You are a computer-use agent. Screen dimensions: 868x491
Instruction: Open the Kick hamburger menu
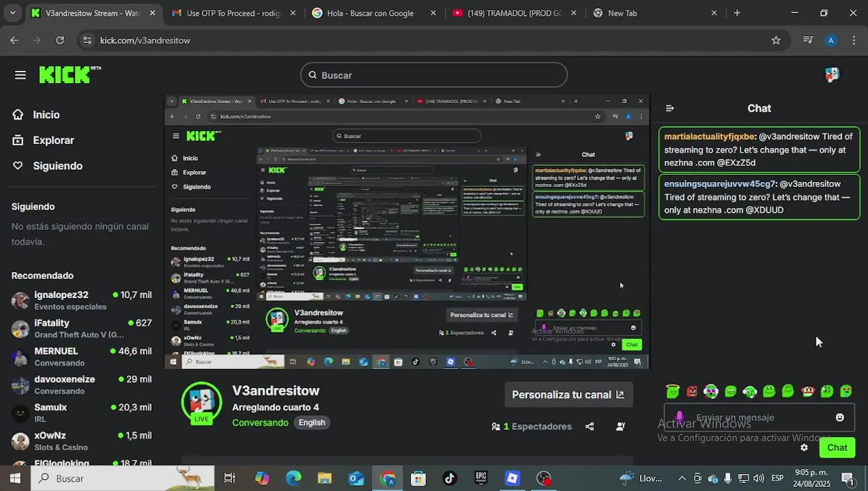20,75
